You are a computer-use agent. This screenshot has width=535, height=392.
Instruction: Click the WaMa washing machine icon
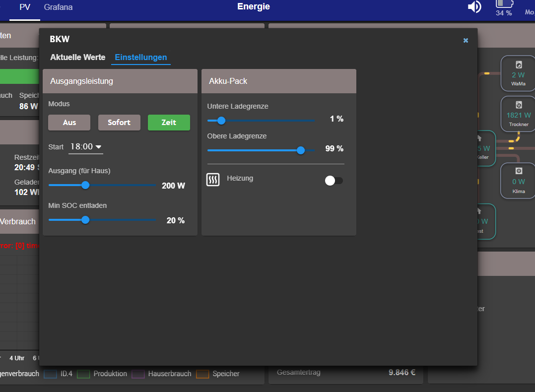[x=519, y=65]
